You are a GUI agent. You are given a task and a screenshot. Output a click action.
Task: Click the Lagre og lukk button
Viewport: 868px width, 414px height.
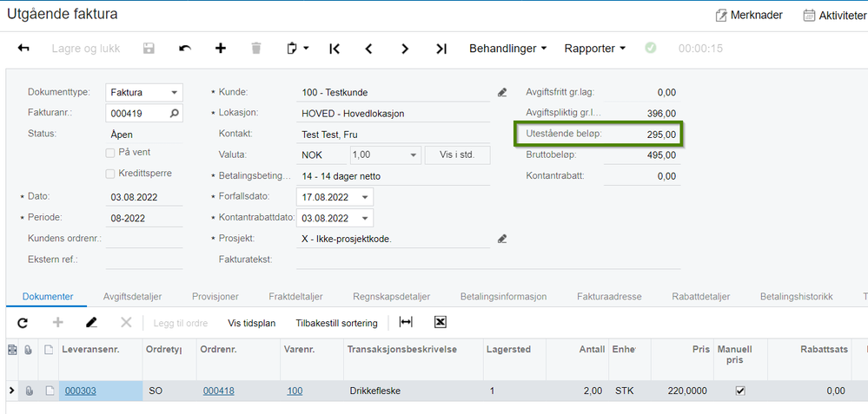pos(86,48)
